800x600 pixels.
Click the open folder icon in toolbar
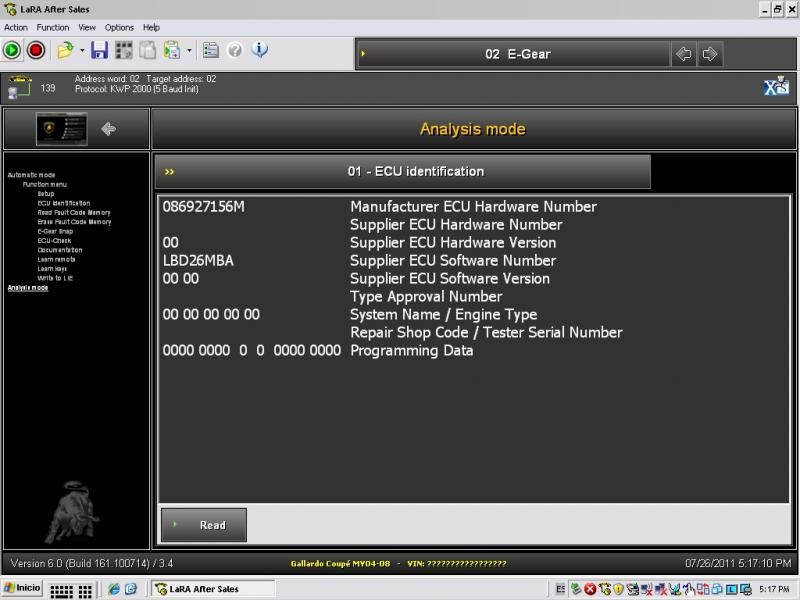pyautogui.click(x=65, y=50)
